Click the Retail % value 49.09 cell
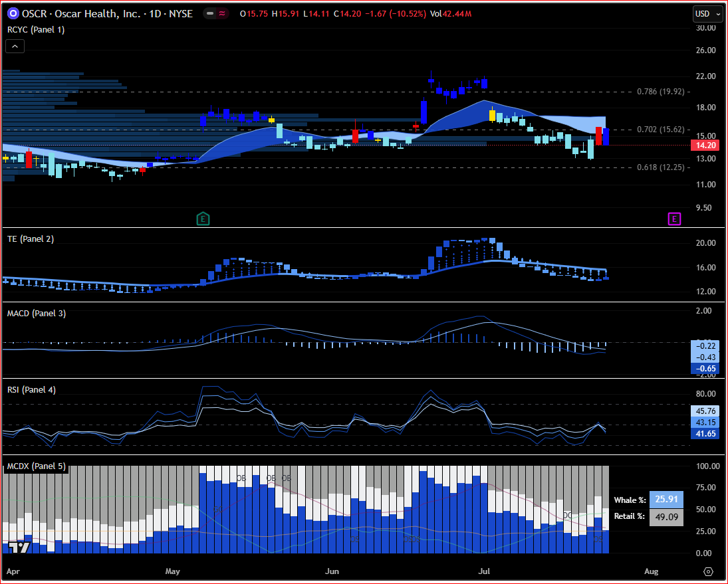Image resolution: width=728 pixels, height=584 pixels. tap(666, 517)
